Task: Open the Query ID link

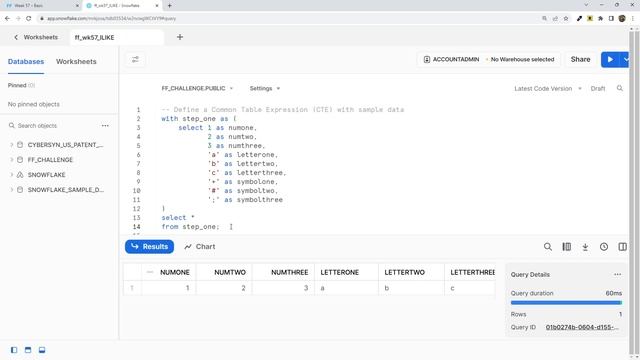Action: pyautogui.click(x=582, y=327)
